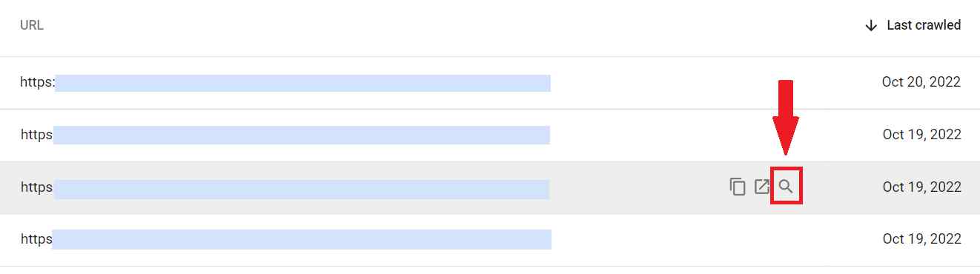Click the blue redacted URL in first row
Viewport: 980px width, 274px height.
coord(302,83)
